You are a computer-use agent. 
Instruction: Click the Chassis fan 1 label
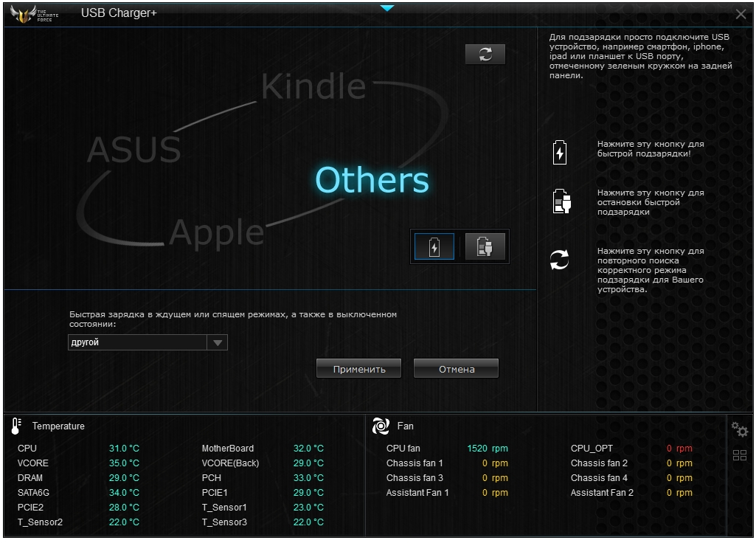coord(415,463)
